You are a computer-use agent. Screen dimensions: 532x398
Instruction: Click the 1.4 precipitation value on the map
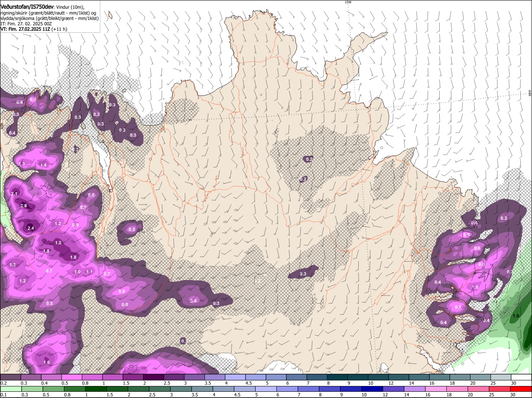coord(43,165)
